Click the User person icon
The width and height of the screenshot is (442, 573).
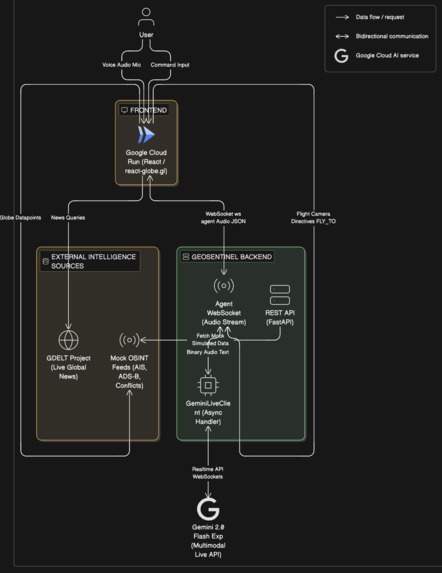(146, 17)
